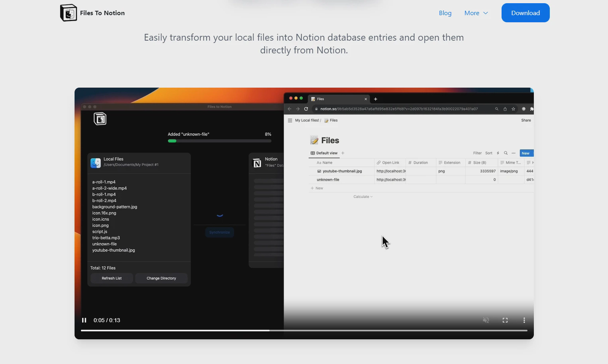Click the green sync progress bar
Image resolution: width=608 pixels, height=364 pixels.
click(x=219, y=141)
